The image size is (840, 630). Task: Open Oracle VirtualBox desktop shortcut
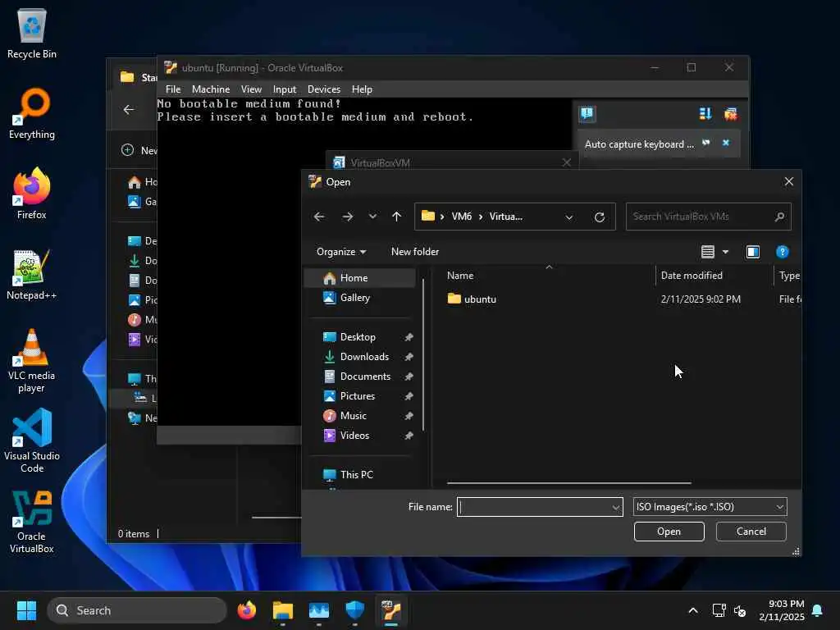(x=32, y=522)
